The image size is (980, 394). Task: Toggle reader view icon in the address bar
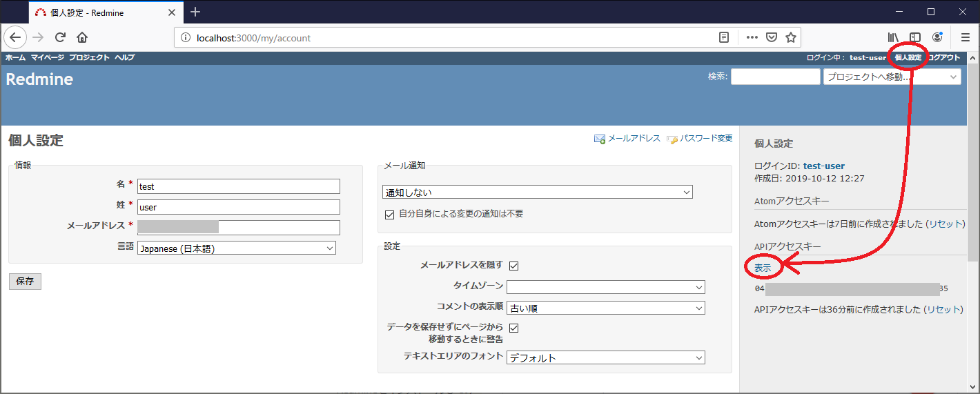(724, 38)
